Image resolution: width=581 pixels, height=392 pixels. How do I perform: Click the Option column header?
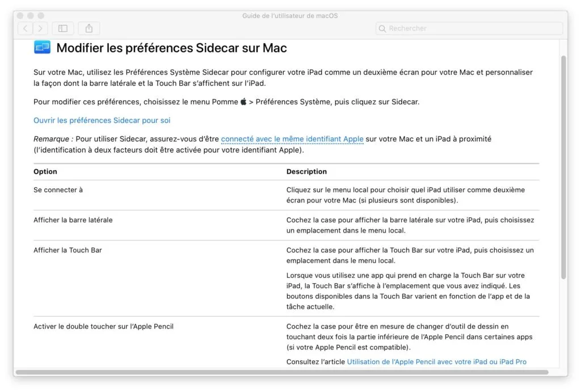[x=45, y=171]
